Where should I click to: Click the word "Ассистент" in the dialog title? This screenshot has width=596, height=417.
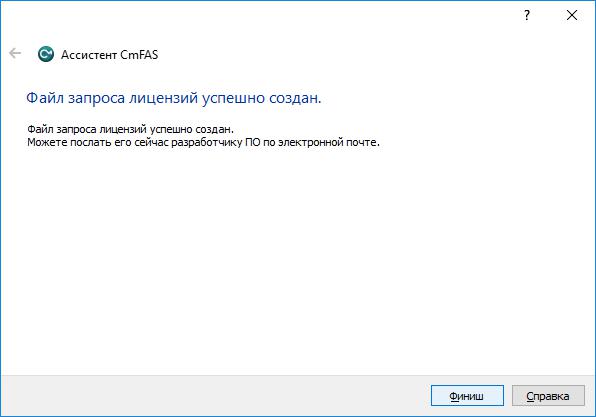click(89, 55)
